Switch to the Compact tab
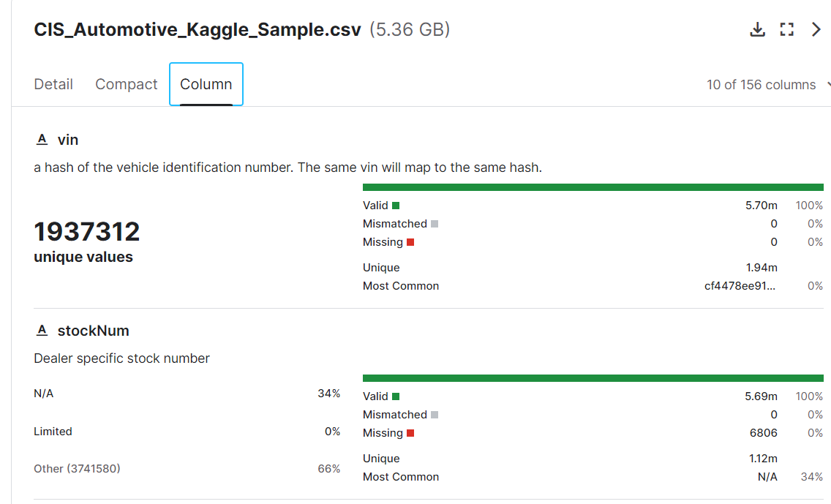Image resolution: width=831 pixels, height=504 pixels. point(127,84)
